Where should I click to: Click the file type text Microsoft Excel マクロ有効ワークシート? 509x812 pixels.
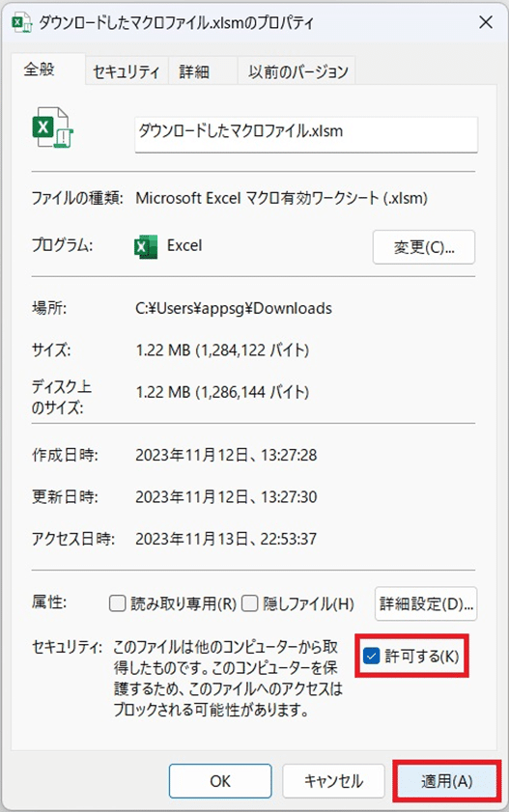[281, 198]
